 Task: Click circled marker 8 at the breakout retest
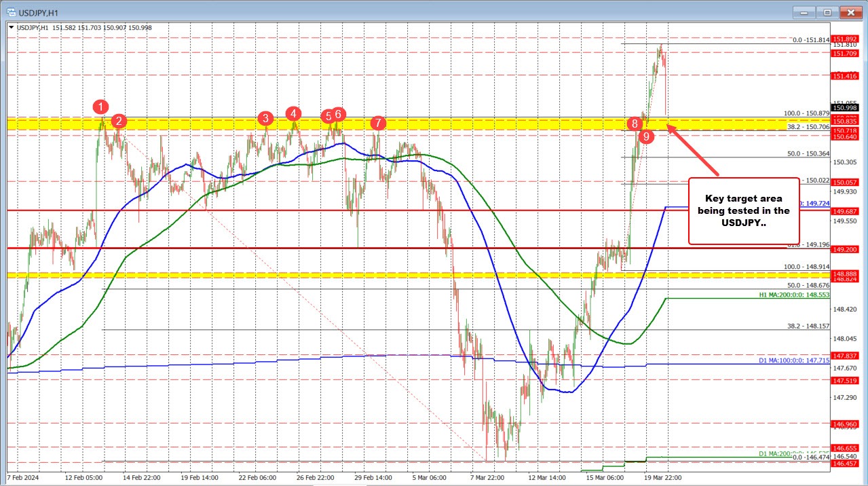tap(635, 124)
